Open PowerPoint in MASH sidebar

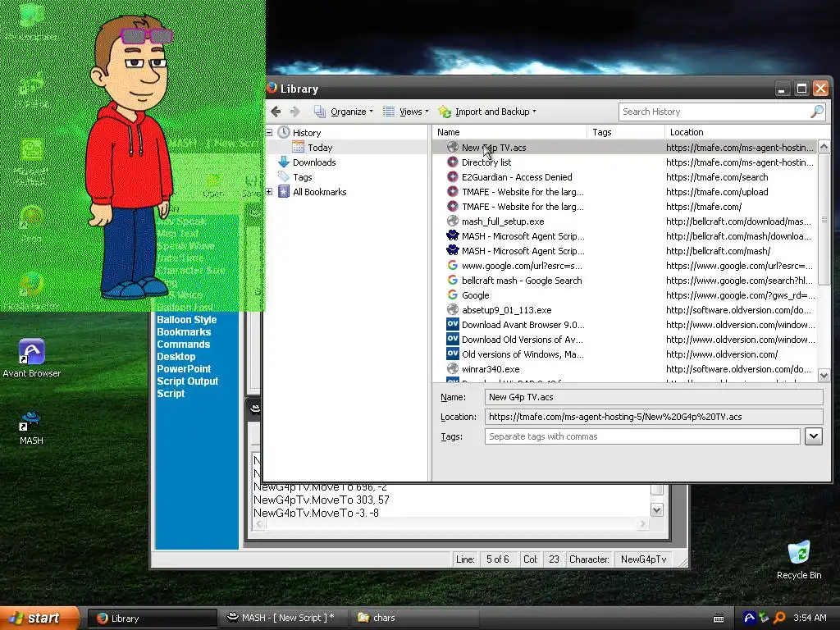coord(184,369)
